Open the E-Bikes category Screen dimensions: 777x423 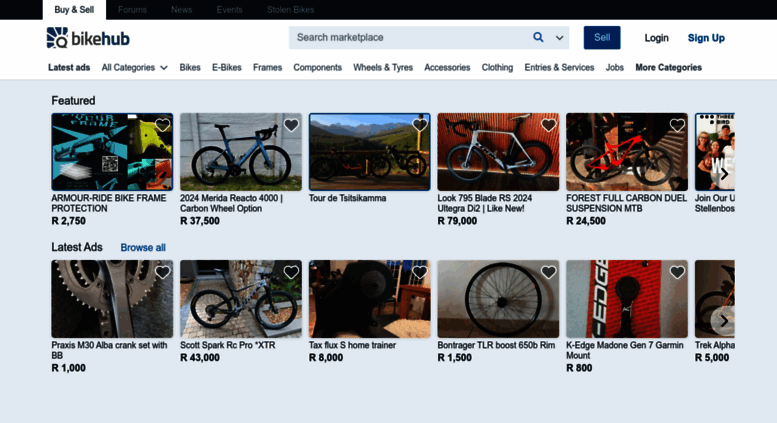pos(226,67)
